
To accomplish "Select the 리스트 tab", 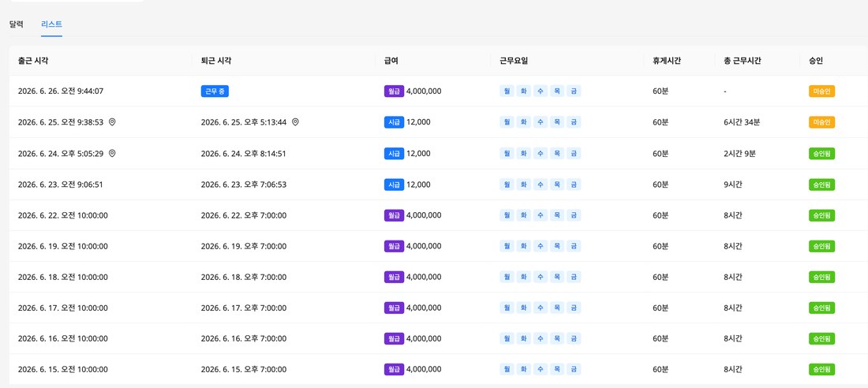I will point(51,24).
